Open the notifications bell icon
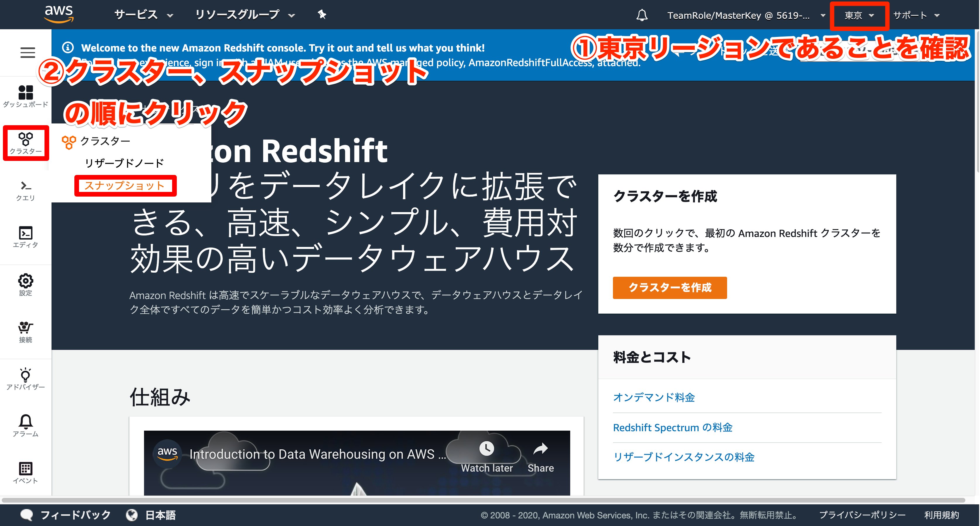The width and height of the screenshot is (980, 526). (642, 15)
